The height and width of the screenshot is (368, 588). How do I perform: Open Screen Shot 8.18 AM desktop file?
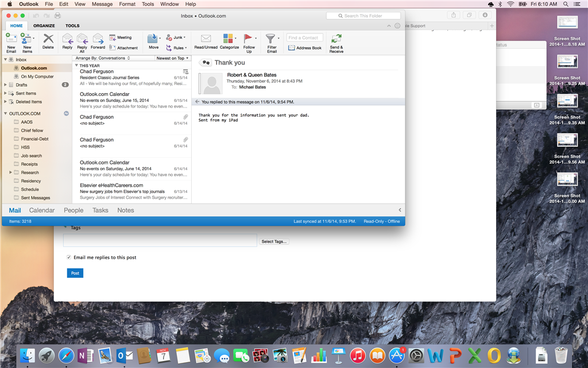pyautogui.click(x=567, y=31)
